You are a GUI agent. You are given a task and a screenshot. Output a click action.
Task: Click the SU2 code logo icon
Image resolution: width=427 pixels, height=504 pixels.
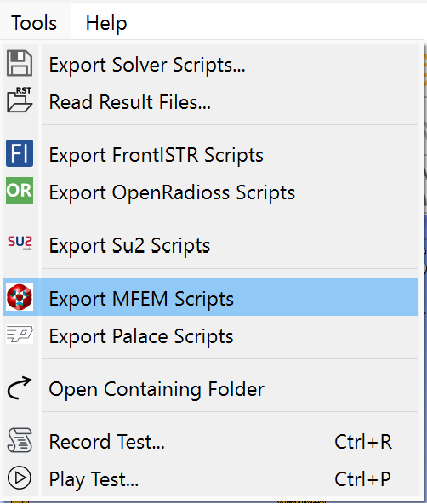tap(20, 243)
